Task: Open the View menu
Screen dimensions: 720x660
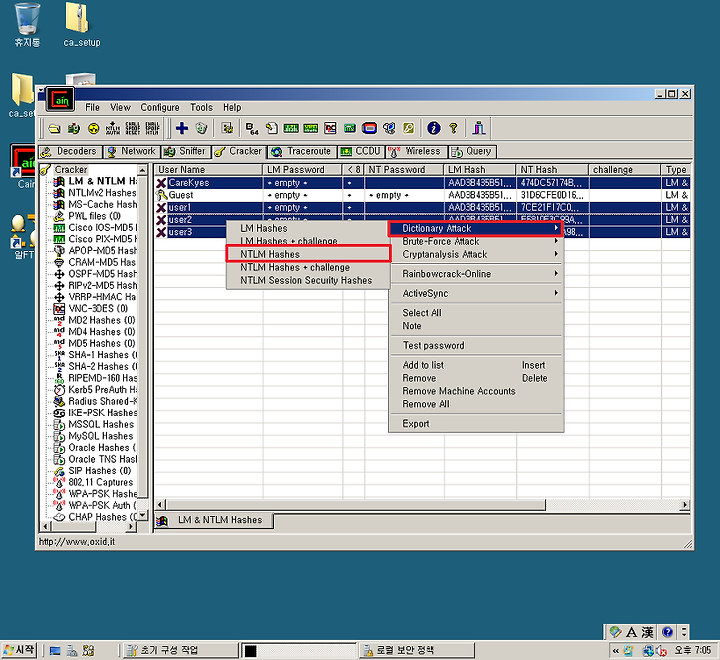Action: (120, 107)
